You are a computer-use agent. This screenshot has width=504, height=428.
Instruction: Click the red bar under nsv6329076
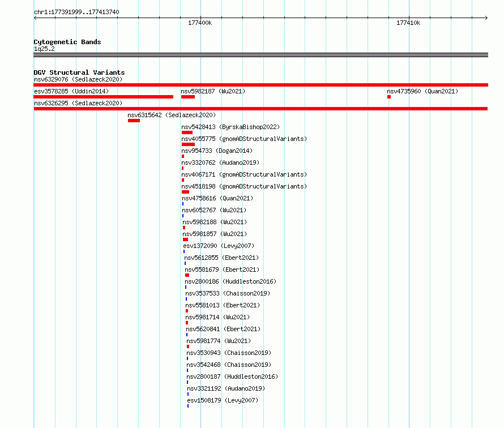(x=260, y=85)
